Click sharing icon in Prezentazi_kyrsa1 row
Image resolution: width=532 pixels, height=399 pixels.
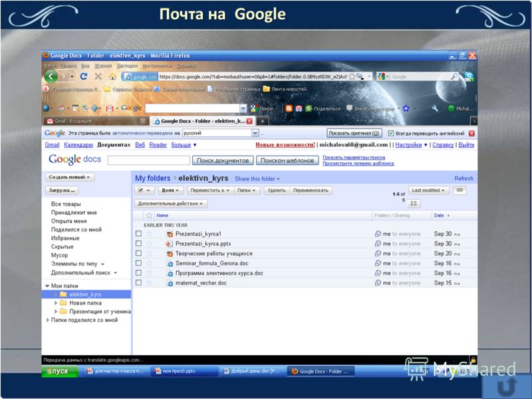click(x=378, y=234)
